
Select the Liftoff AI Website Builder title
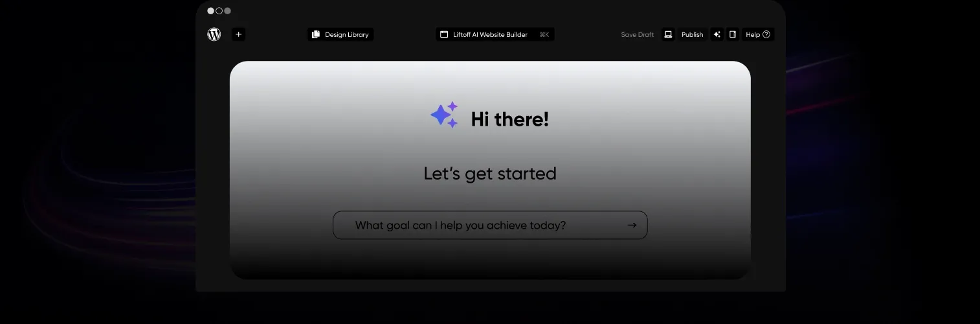(490, 35)
